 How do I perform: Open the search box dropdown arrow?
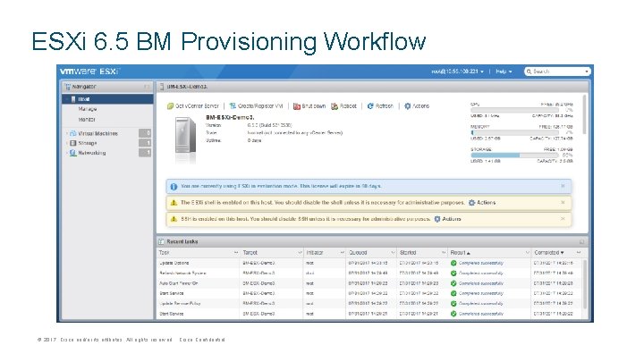click(x=586, y=72)
